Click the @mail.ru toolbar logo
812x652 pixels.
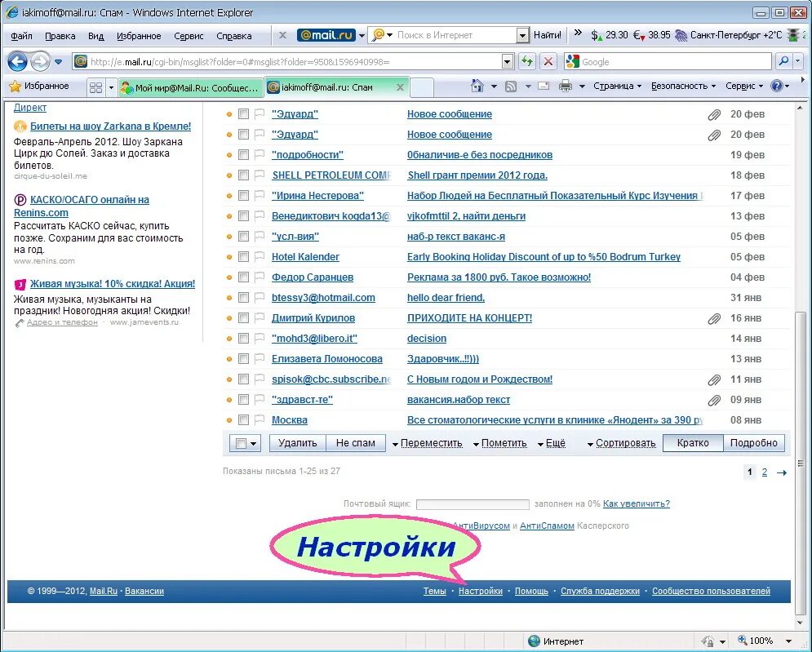(326, 35)
